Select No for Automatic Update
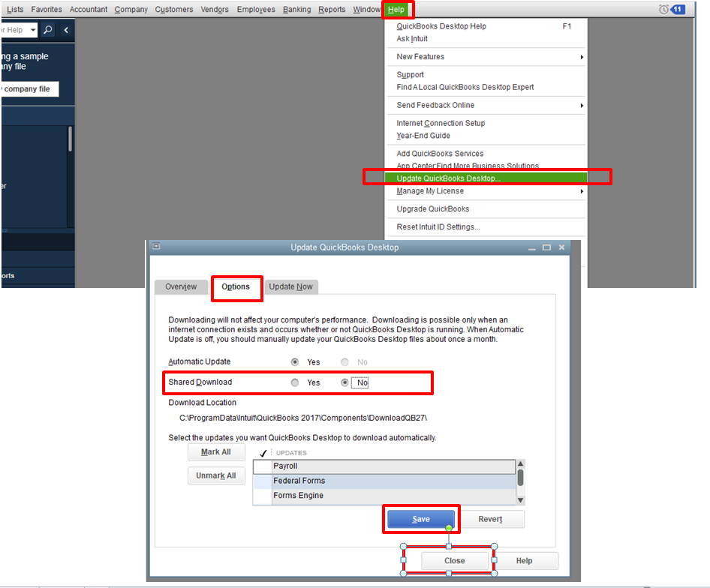The width and height of the screenshot is (710, 588). pos(344,362)
